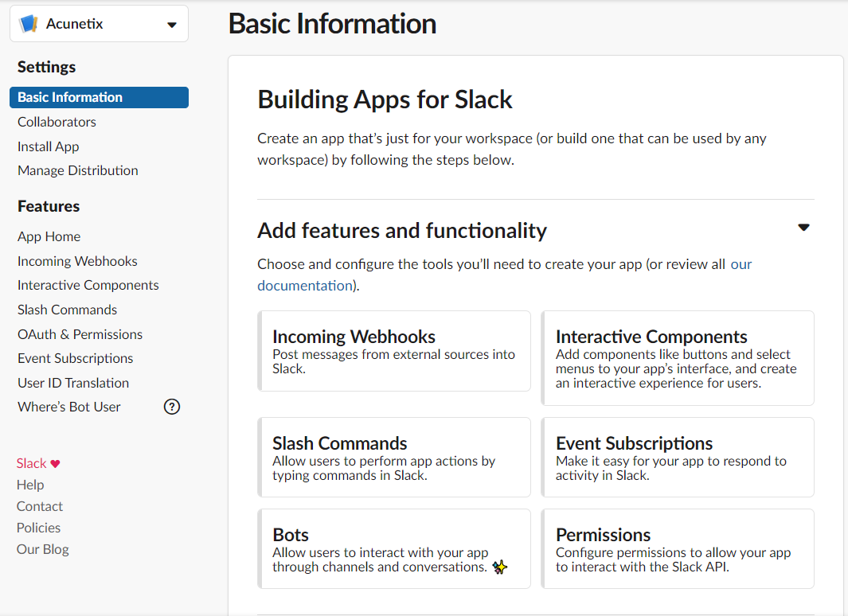Screen dimensions: 848x616
Task: Click the Acunetix app logo icon
Action: point(28,24)
